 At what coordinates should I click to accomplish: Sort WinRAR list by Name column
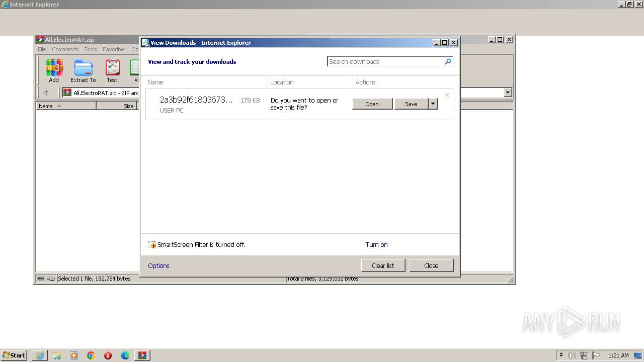pos(66,106)
